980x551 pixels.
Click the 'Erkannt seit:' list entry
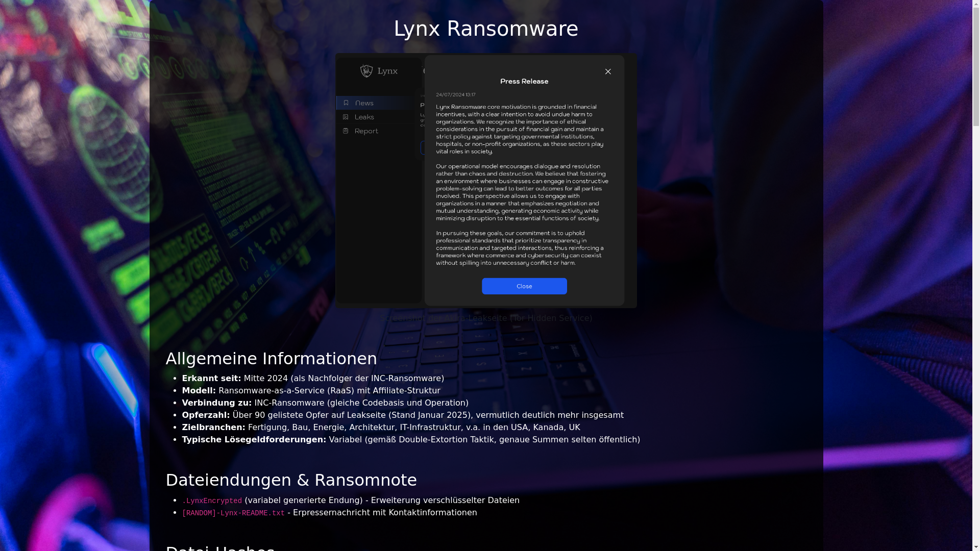[x=313, y=379]
